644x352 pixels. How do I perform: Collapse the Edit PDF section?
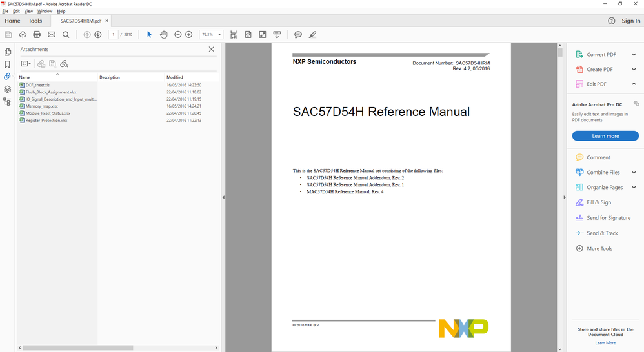pos(634,84)
